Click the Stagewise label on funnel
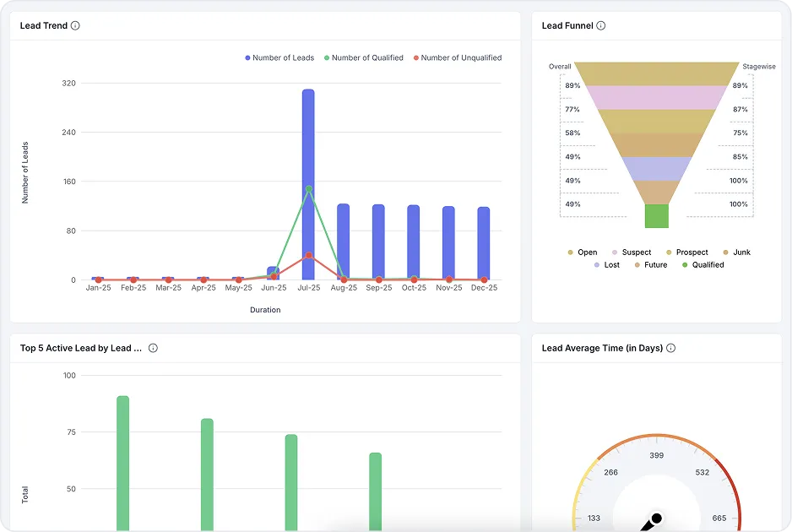The image size is (792, 532). [x=759, y=66]
